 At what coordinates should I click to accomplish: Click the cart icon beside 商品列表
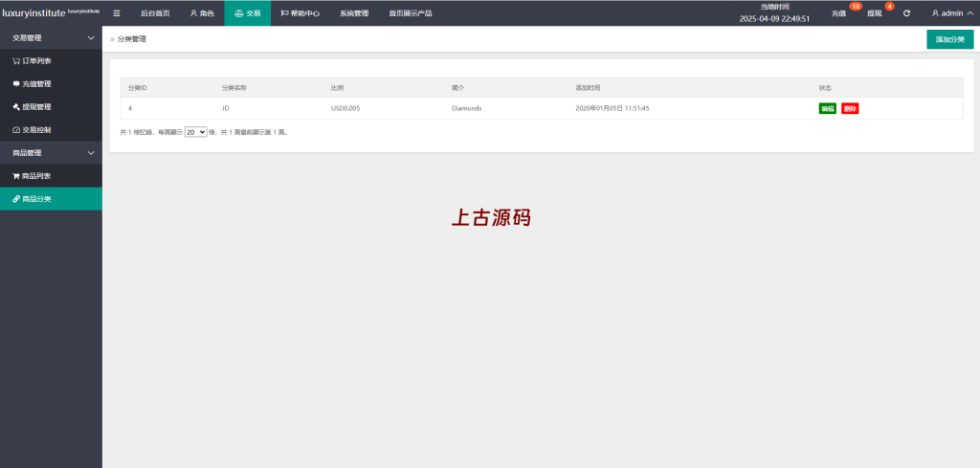16,176
